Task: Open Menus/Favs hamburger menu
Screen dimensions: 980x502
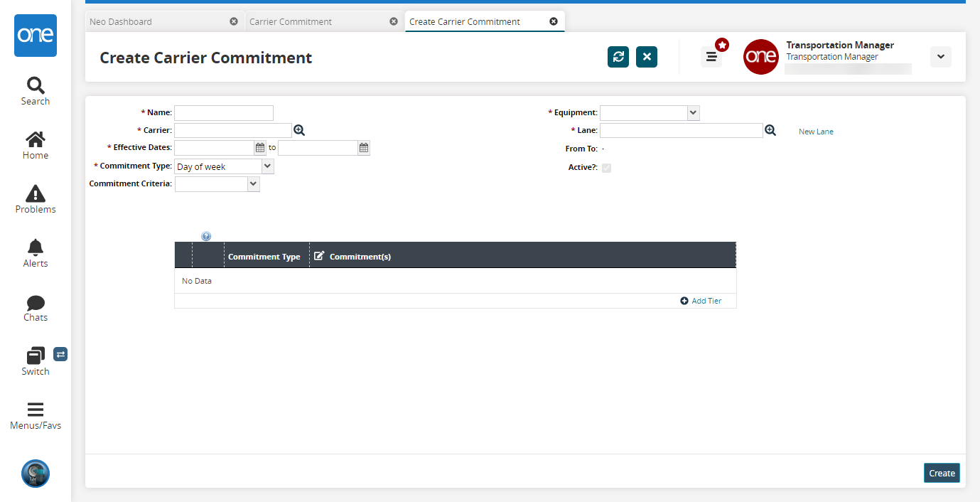Action: (x=36, y=416)
